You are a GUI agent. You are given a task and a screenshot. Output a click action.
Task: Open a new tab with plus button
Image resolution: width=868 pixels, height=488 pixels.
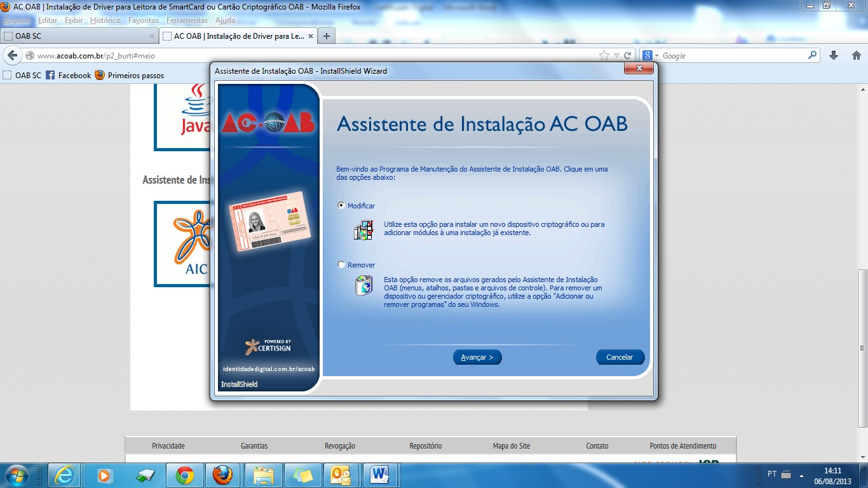coord(326,36)
